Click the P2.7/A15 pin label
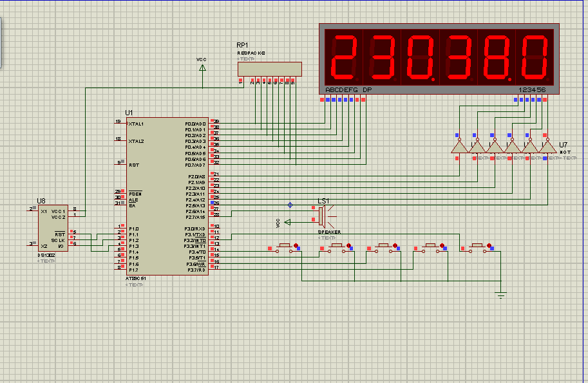The image size is (588, 383). (196, 218)
